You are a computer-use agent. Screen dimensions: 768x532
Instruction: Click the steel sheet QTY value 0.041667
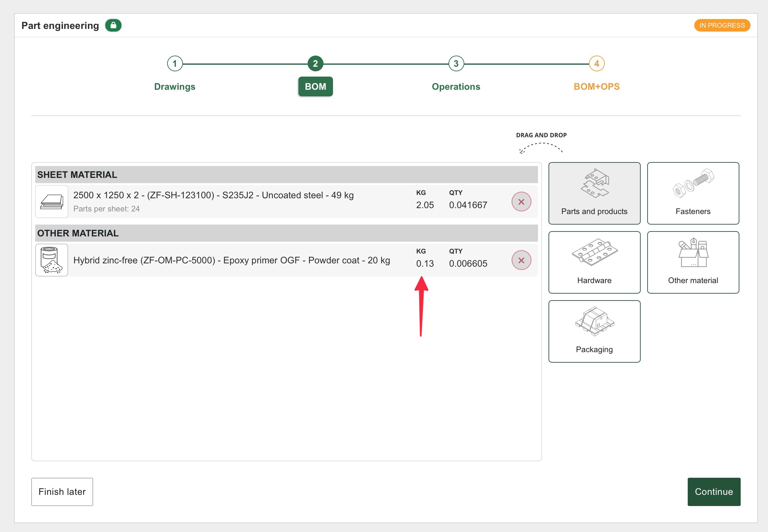468,205
